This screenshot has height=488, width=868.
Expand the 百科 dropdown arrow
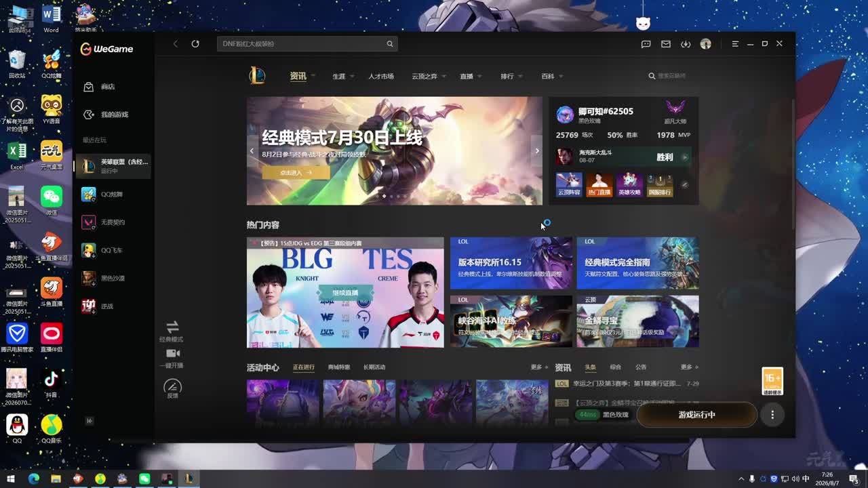pos(561,77)
